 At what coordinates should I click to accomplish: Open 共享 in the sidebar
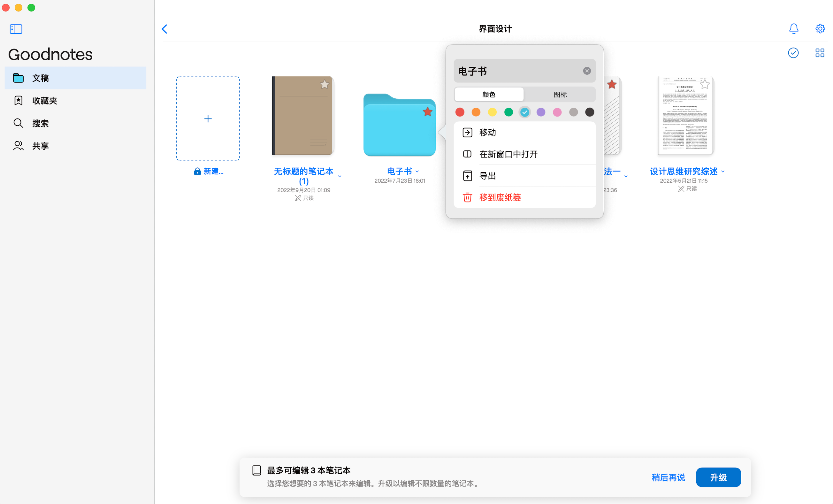(75, 146)
